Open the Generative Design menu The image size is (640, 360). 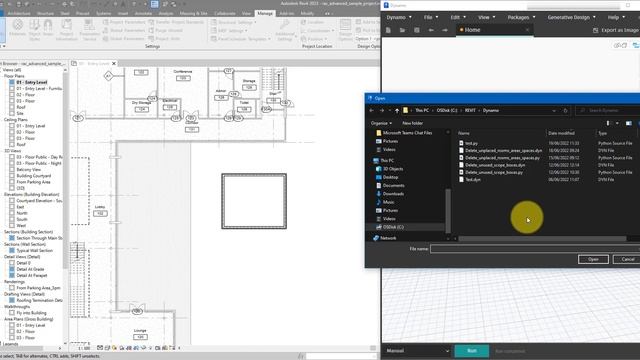click(571, 18)
